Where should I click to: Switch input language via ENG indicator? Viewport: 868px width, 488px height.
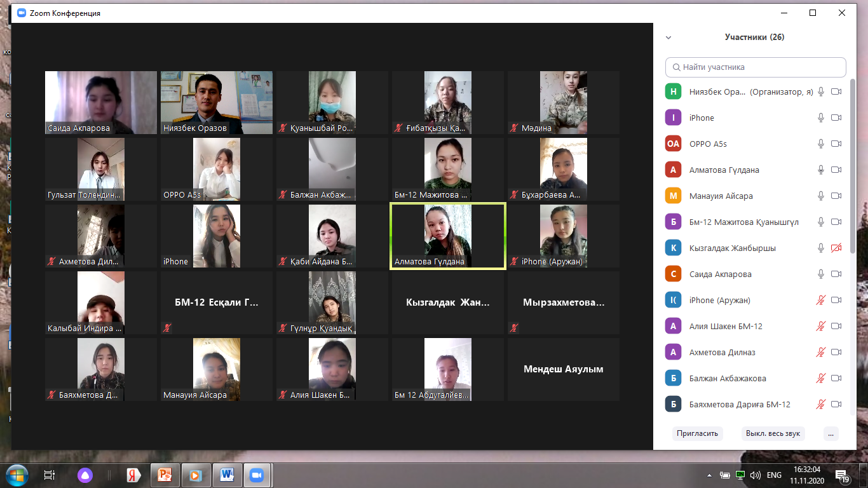point(774,475)
